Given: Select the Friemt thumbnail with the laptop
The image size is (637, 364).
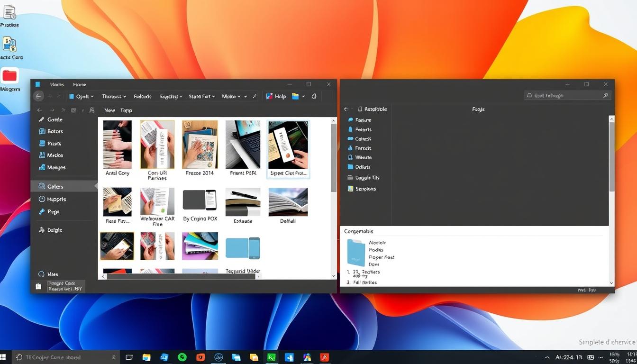Looking at the screenshot, I should pyautogui.click(x=243, y=145).
